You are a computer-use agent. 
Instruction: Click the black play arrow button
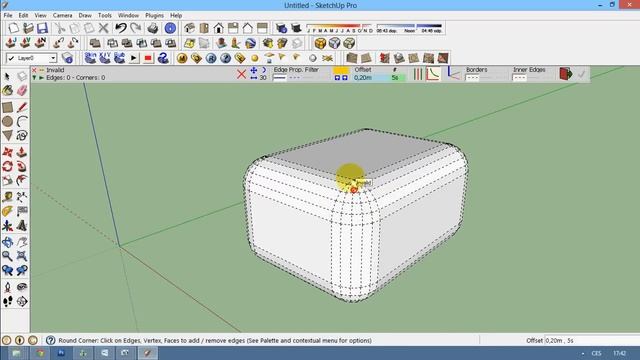(133, 58)
